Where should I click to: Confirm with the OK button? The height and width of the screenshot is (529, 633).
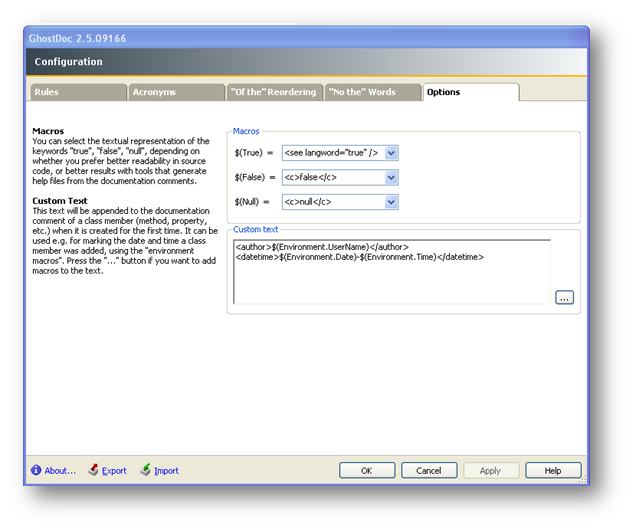click(x=367, y=470)
